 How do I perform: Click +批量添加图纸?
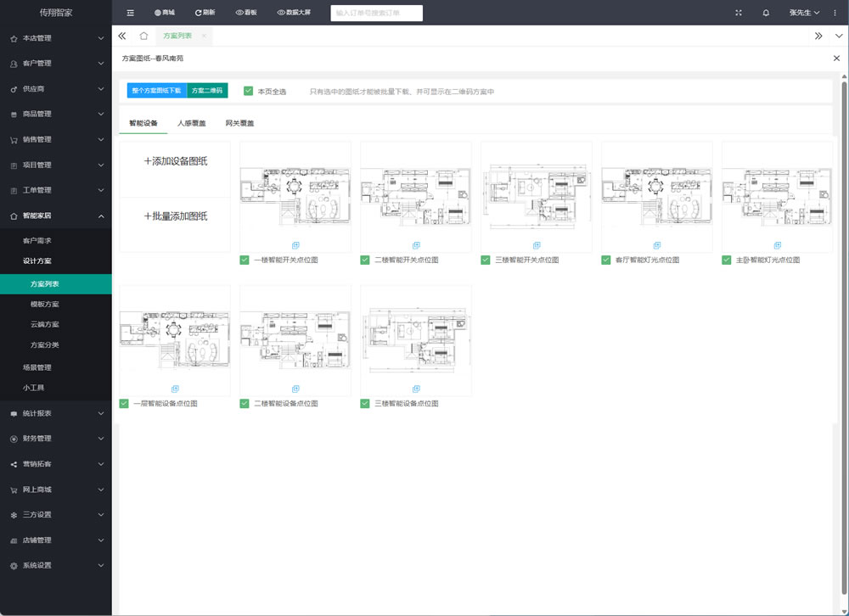176,216
